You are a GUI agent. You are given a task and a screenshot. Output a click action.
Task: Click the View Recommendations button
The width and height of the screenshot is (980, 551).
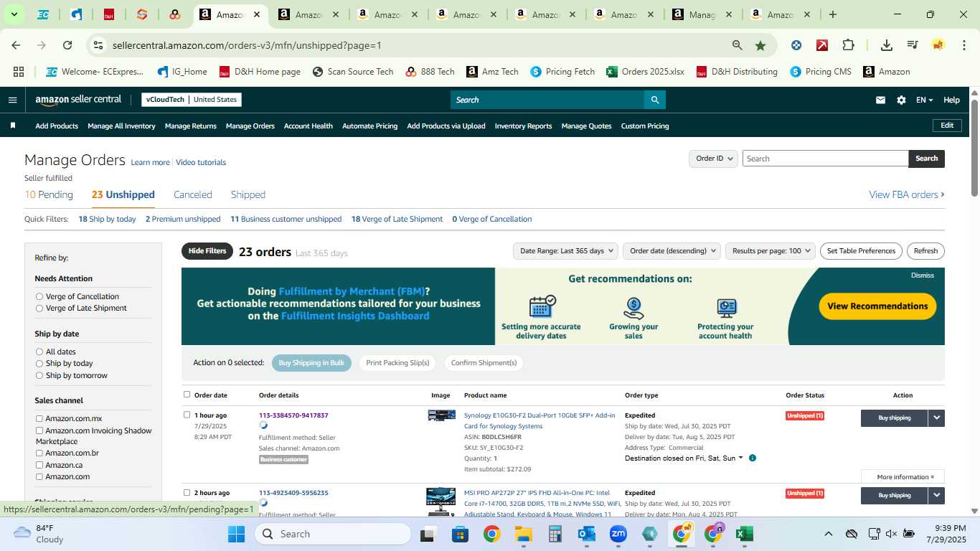pyautogui.click(x=877, y=306)
